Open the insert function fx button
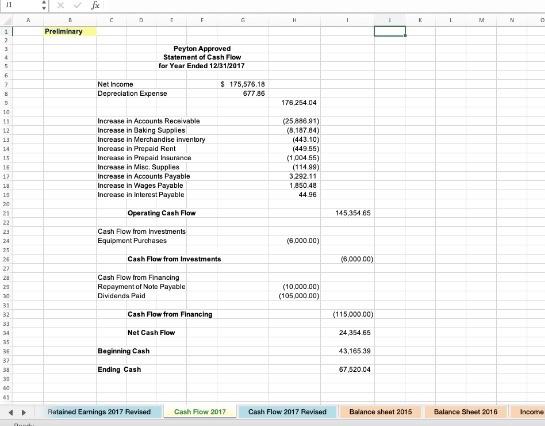 pyautogui.click(x=95, y=5)
